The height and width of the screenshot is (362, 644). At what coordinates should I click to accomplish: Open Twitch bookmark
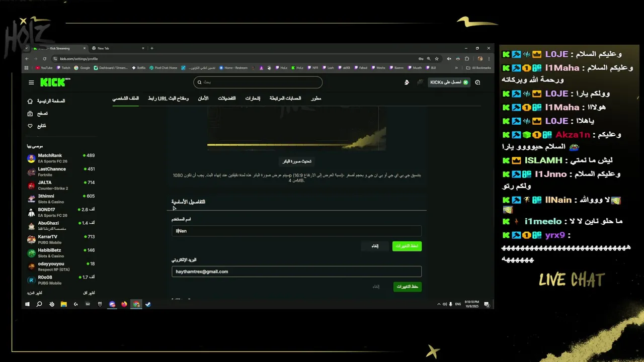click(x=63, y=68)
